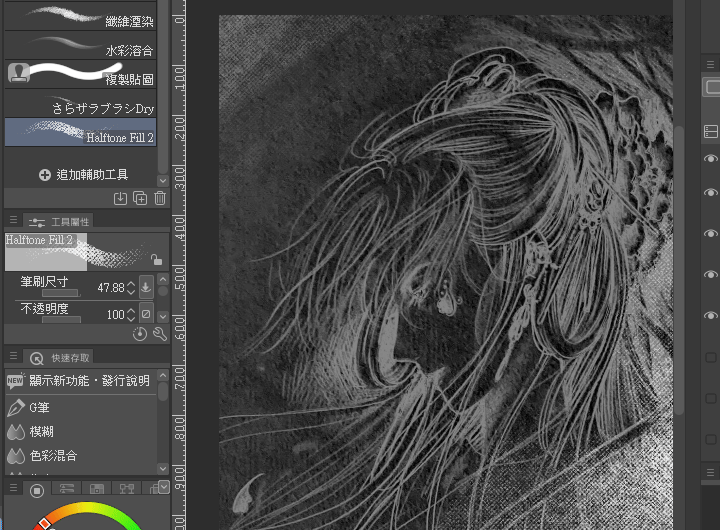The height and width of the screenshot is (530, 720).
Task: Select the 複製貼圖 sub tool
Action: coord(80,73)
